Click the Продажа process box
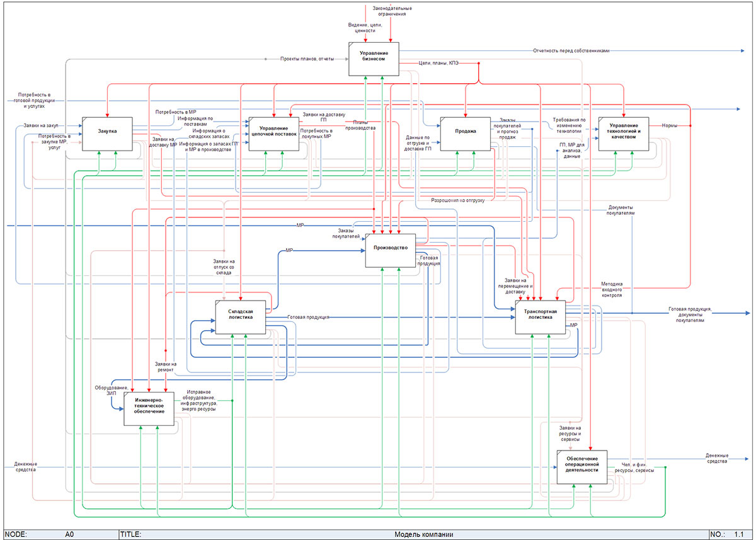The image size is (756, 540). pos(465,134)
